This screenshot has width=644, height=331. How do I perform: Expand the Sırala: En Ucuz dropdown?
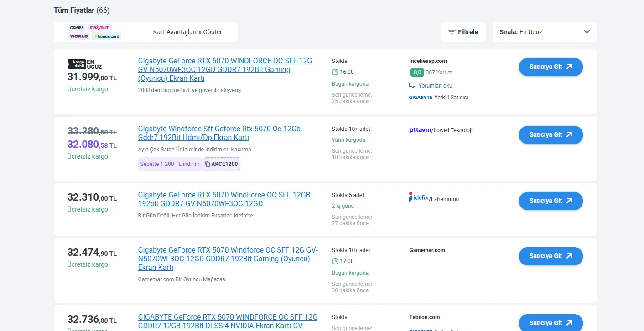544,32
